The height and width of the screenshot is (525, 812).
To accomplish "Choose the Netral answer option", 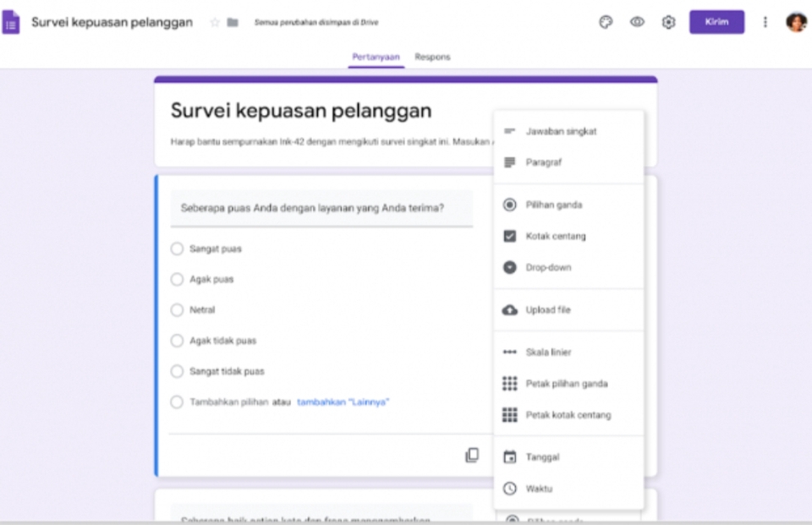I will point(178,310).
